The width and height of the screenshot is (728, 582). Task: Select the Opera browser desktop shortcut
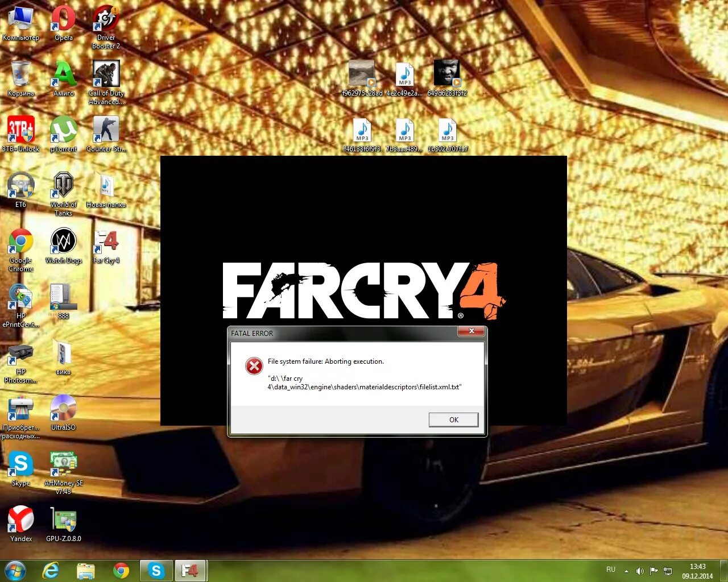click(64, 23)
